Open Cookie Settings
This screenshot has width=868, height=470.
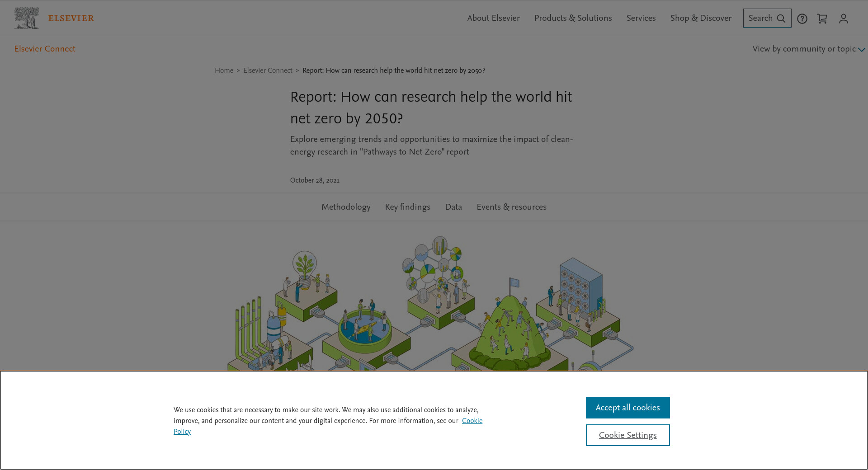[x=627, y=435]
